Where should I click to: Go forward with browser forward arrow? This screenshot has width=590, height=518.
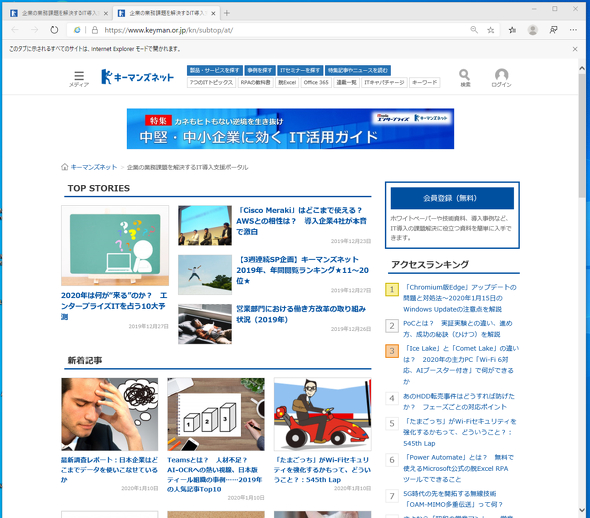pos(35,30)
